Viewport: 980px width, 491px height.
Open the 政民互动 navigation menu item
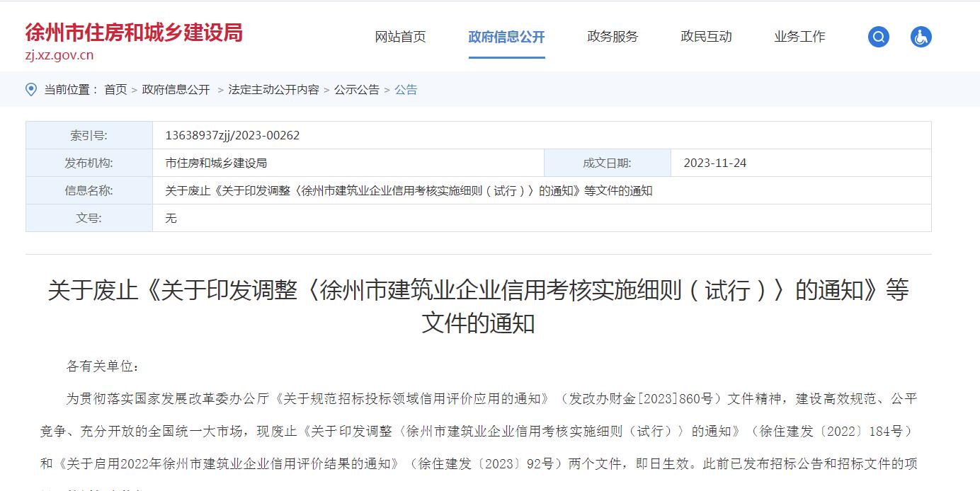[x=706, y=37]
